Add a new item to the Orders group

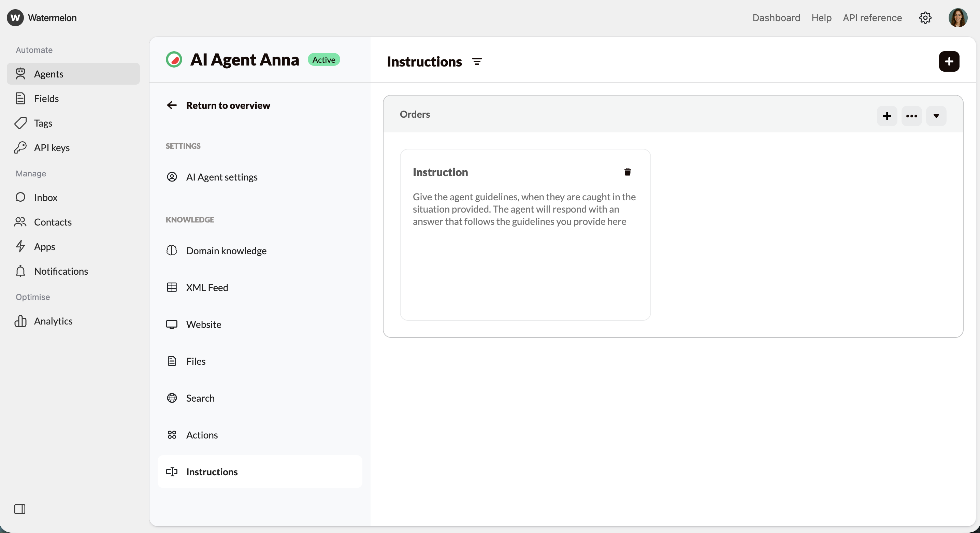(x=887, y=116)
